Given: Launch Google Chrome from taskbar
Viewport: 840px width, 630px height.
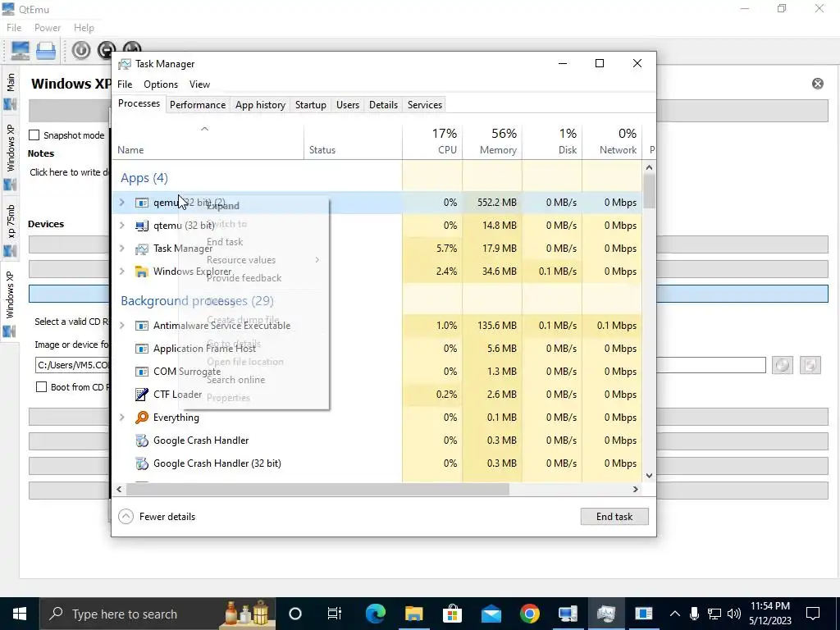Looking at the screenshot, I should pos(529,614).
